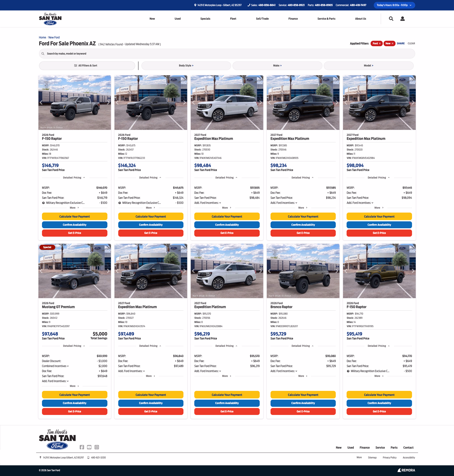Go to Home breadcrumb link
Screen dimensions: 454x476
tap(42, 37)
